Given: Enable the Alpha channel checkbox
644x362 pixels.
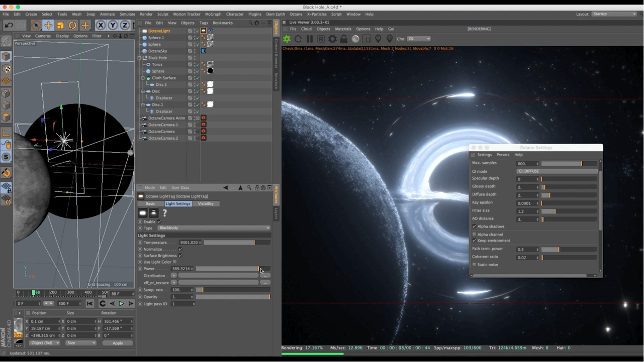Looking at the screenshot, I should coord(474,235).
